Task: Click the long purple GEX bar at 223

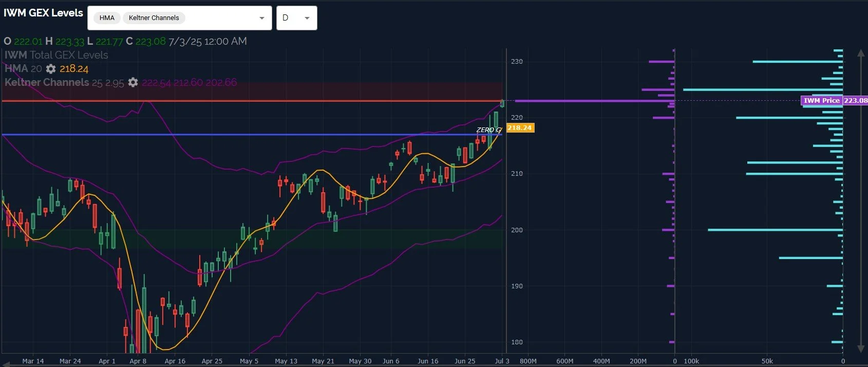Action: tap(595, 101)
